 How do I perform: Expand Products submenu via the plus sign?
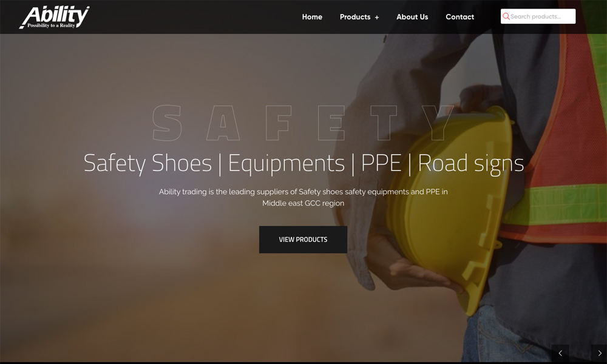pos(377,18)
